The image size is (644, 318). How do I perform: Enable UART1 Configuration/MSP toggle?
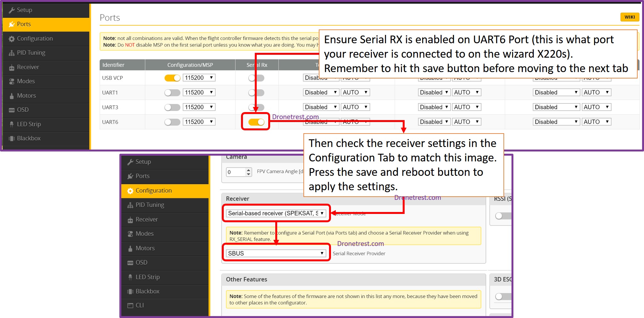(172, 93)
